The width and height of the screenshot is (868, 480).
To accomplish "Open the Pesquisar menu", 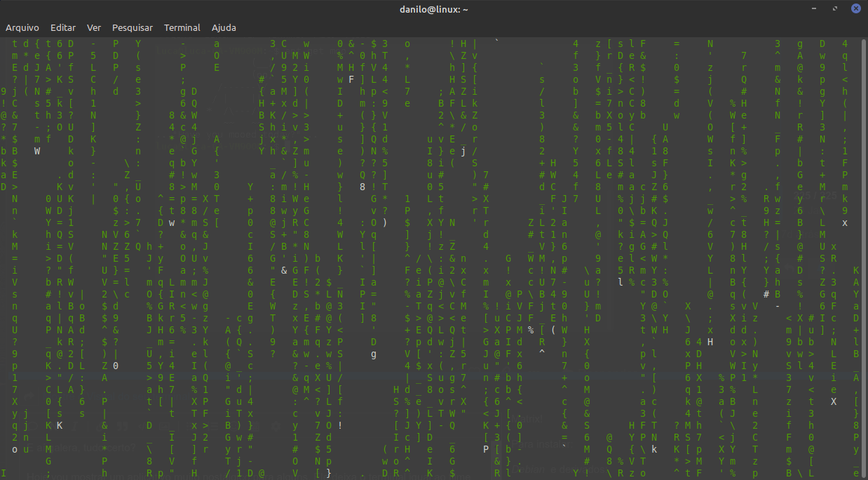I will coord(132,27).
